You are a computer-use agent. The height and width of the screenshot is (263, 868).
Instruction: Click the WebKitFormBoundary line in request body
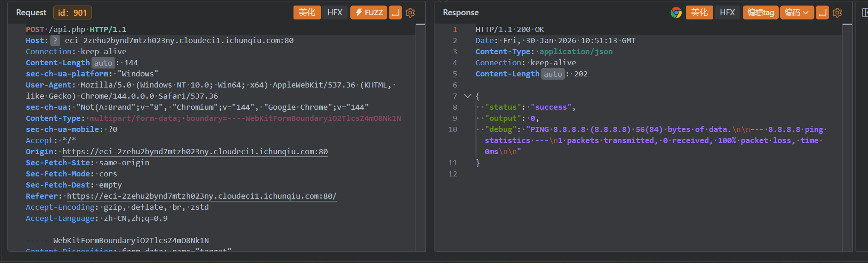coord(117,241)
